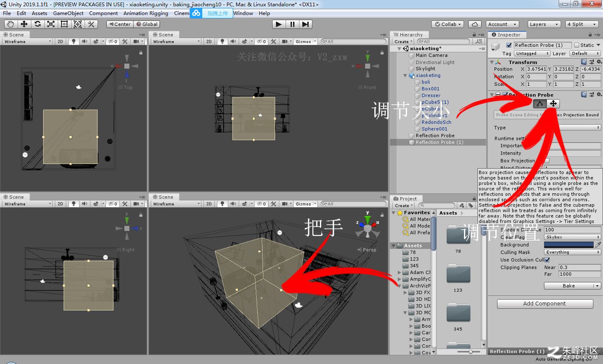Image resolution: width=603 pixels, height=364 pixels.
Task: Open the Culling Mask dropdown
Action: pyautogui.click(x=572, y=252)
